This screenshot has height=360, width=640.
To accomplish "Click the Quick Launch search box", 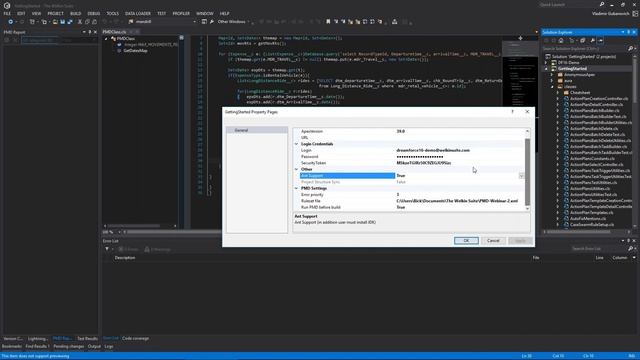I will (567, 4).
